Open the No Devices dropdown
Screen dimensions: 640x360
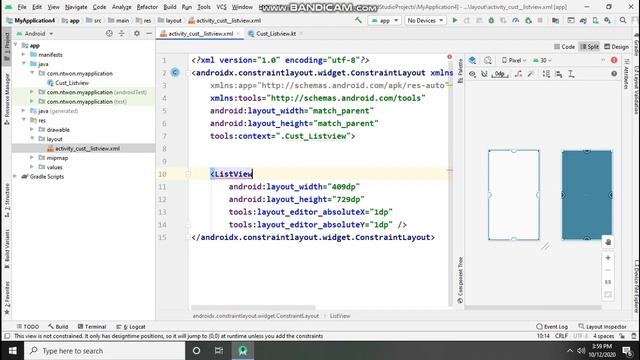(x=425, y=20)
